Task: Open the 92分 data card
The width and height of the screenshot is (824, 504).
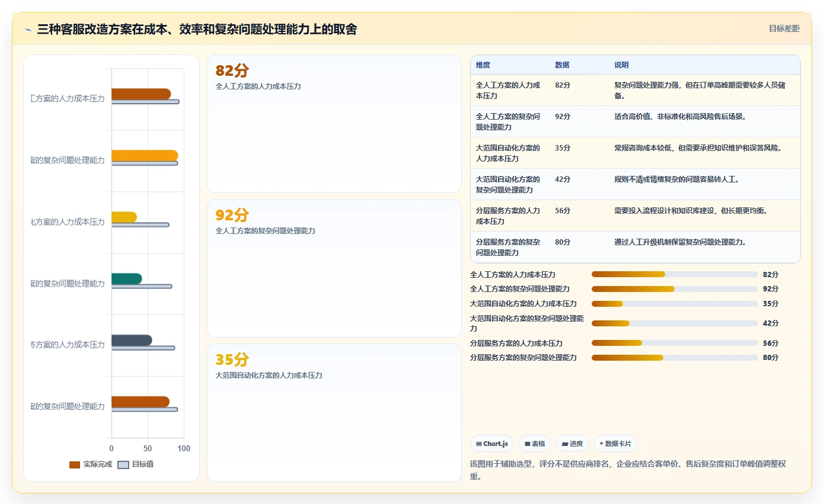Action: coord(334,268)
